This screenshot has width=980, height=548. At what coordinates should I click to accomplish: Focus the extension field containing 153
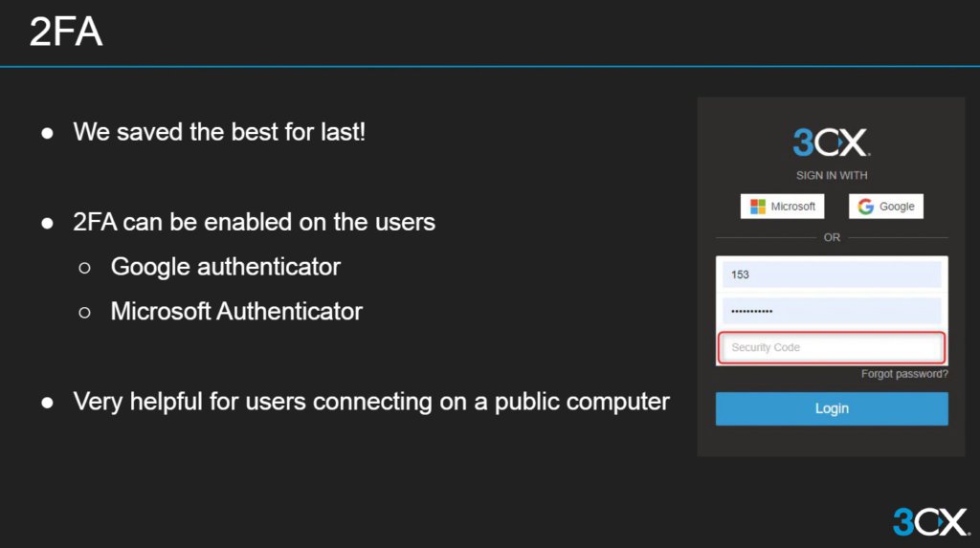(831, 274)
